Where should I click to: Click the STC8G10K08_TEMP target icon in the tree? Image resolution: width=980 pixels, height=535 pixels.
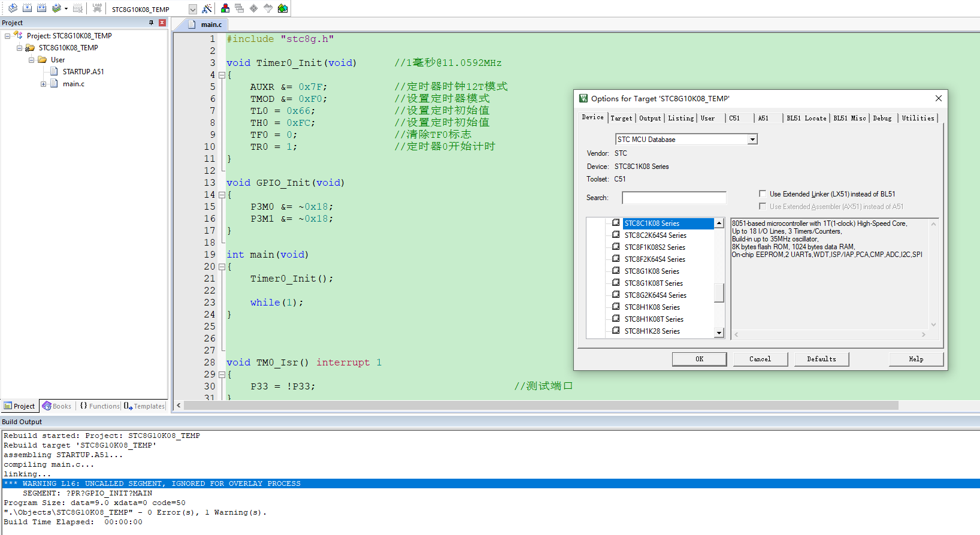pyautogui.click(x=30, y=47)
